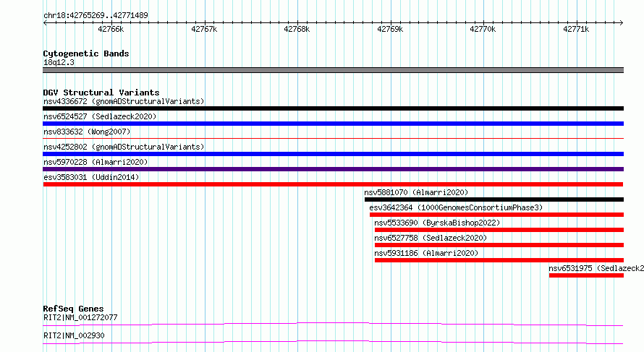644x352 pixels.
Task: Click the nsv6524527 (Sedlazeck2020) label
Action: point(100,116)
